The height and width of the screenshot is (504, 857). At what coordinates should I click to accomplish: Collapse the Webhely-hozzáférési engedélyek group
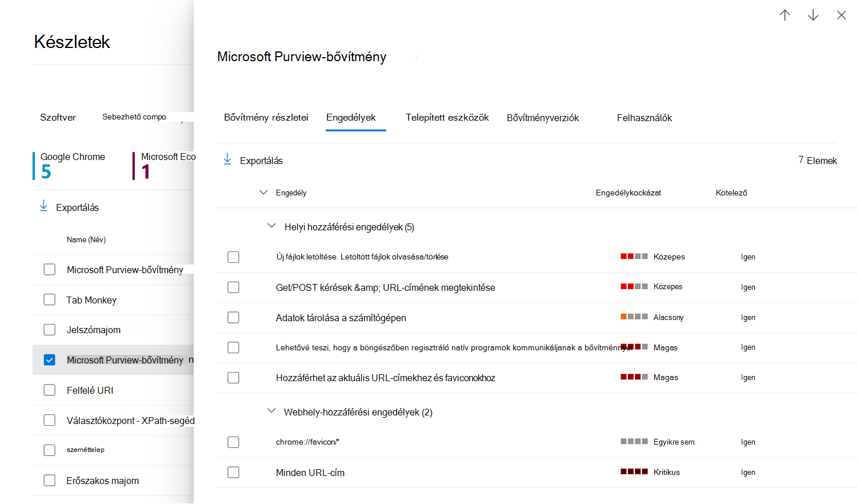[271, 411]
